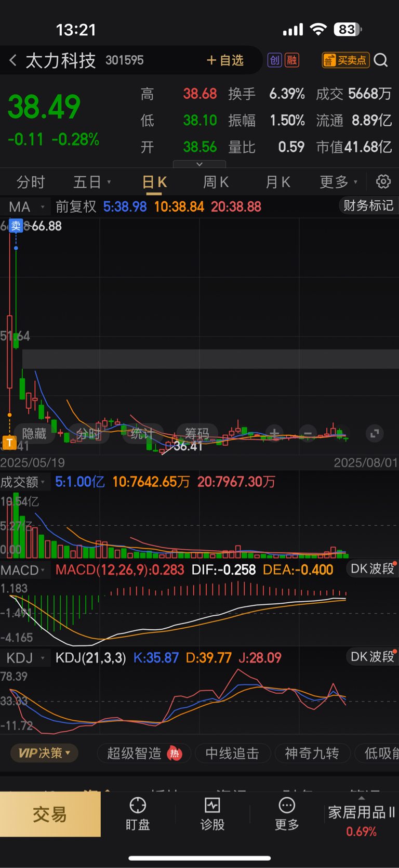Viewport: 399px width, 868px height.
Task: Tap the 买卖点 badge icon
Action: click(x=345, y=60)
